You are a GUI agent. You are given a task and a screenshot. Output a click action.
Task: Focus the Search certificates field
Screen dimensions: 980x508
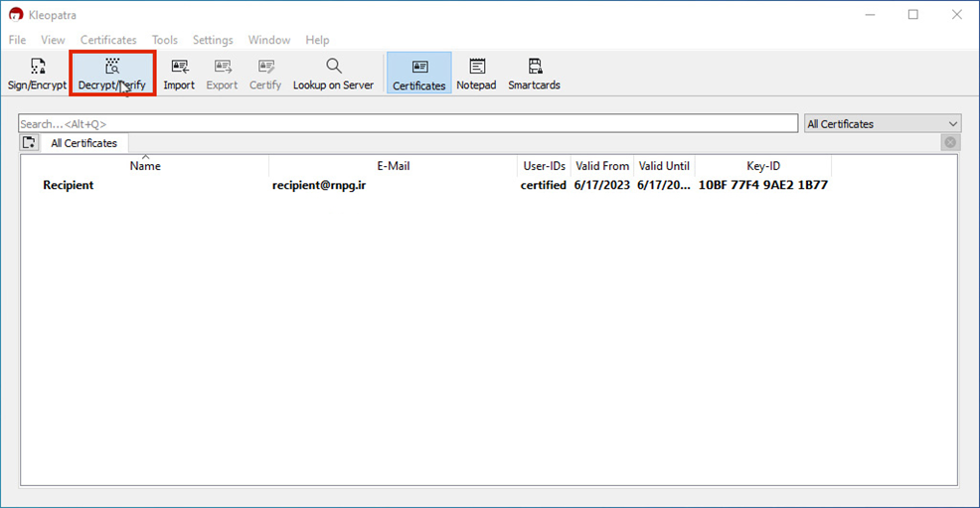[x=408, y=123]
